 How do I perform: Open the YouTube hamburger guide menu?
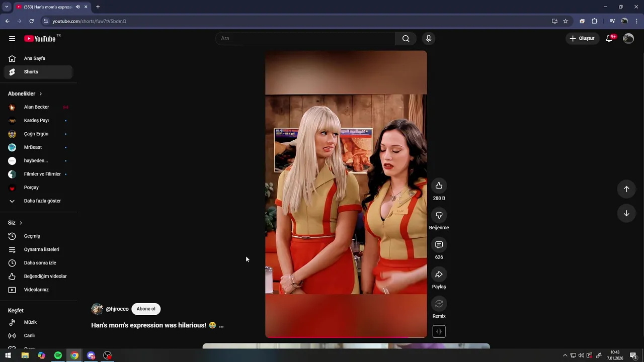point(12,39)
